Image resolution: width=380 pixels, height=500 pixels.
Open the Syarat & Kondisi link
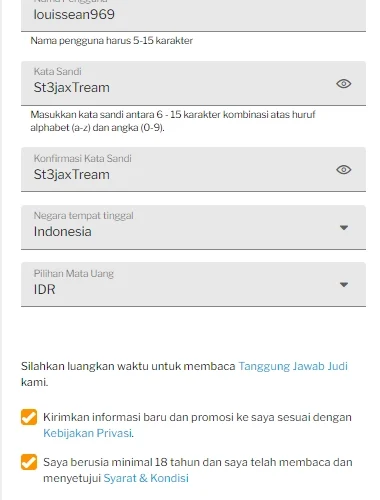pos(146,478)
